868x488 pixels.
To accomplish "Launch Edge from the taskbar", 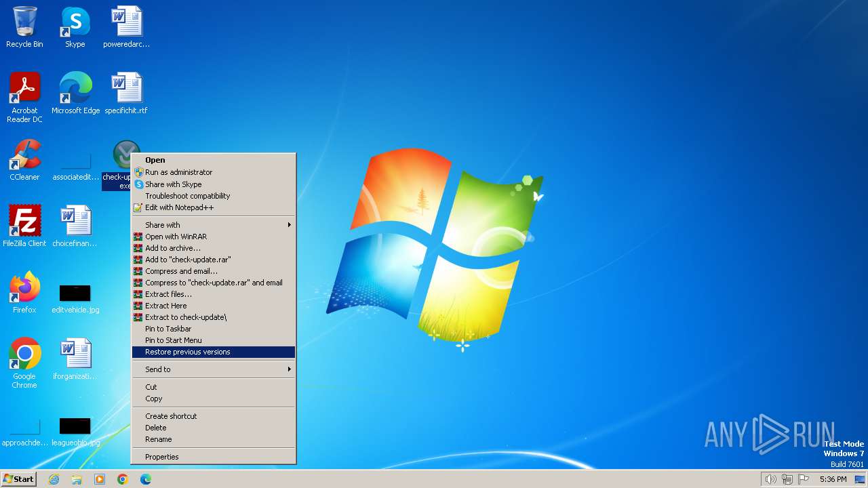I will coord(146,479).
